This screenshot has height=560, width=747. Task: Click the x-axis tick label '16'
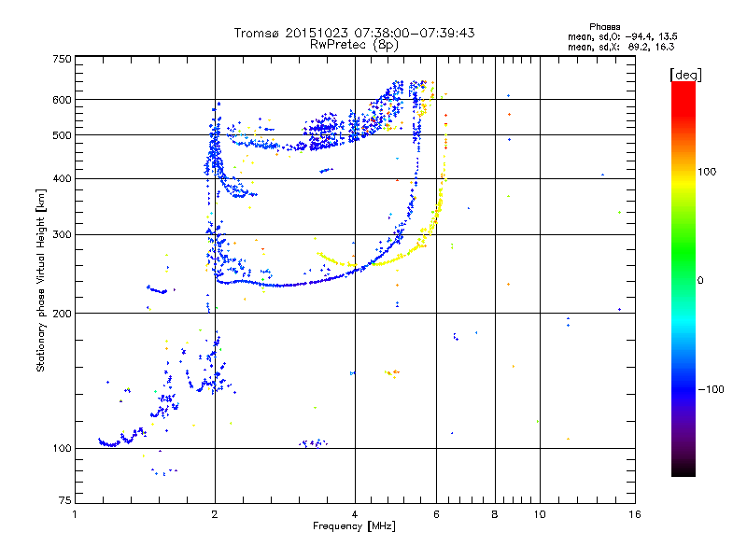click(x=635, y=514)
